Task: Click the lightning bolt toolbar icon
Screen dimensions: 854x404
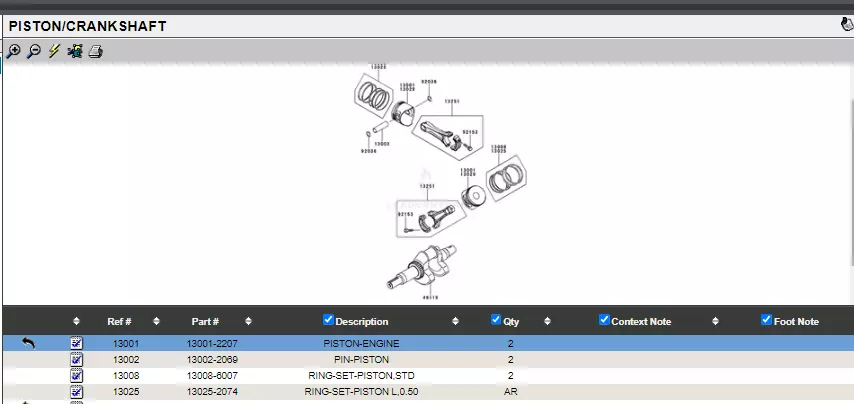Action: [x=54, y=52]
